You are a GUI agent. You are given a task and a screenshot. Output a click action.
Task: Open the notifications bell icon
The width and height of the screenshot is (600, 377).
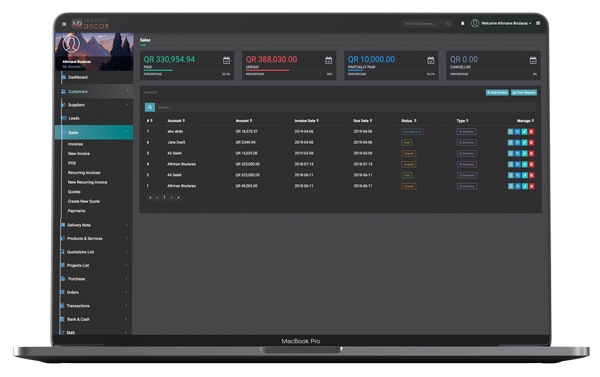coord(463,23)
